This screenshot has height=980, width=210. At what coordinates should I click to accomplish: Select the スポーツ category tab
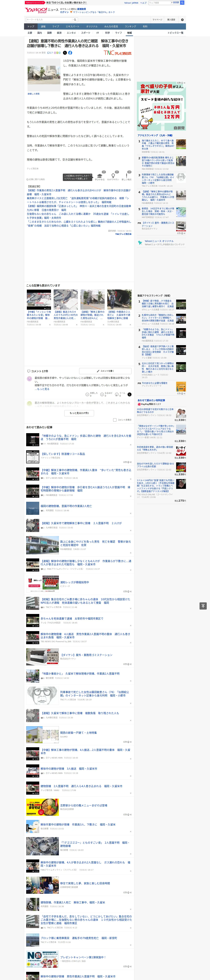coord(86,33)
